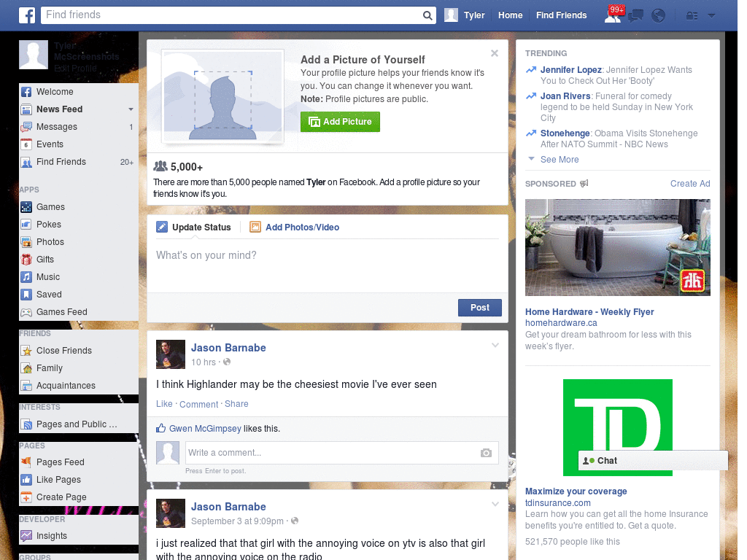
Task: Open Photos app icon
Action: pos(26,242)
